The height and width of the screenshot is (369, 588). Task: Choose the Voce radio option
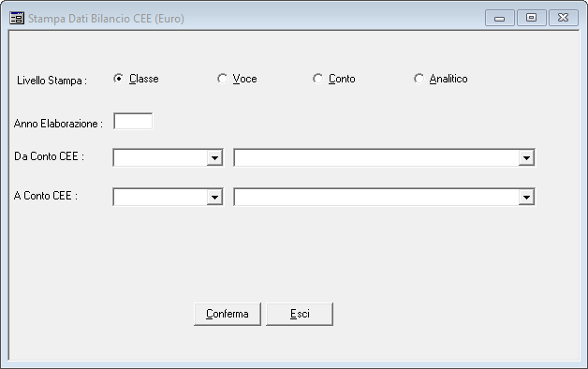tap(222, 79)
